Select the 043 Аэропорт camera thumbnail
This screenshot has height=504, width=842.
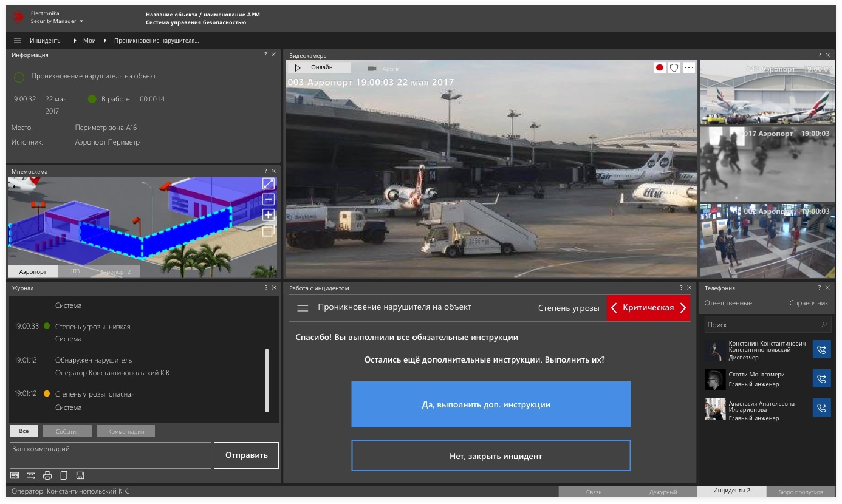point(767,92)
